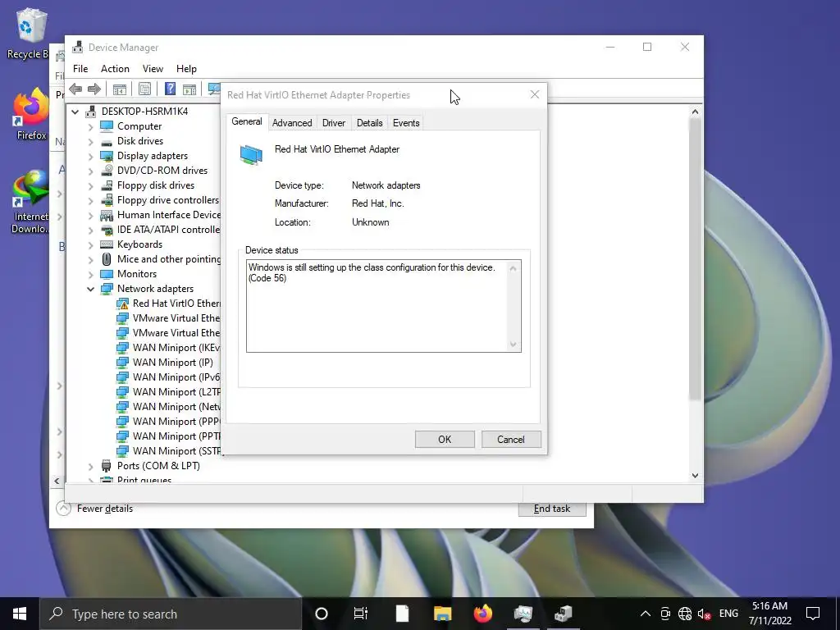Image resolution: width=840 pixels, height=630 pixels.
Task: Select the General tab
Action: pos(246,121)
